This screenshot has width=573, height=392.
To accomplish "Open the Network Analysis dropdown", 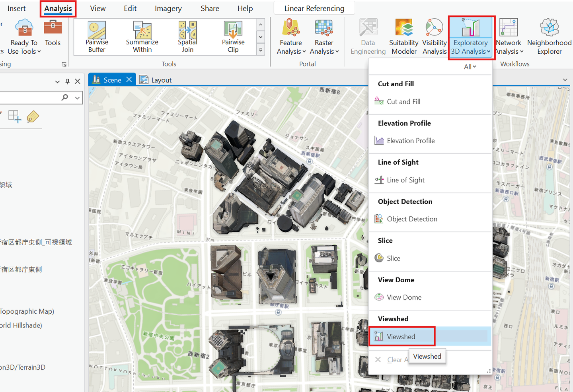I will (509, 37).
